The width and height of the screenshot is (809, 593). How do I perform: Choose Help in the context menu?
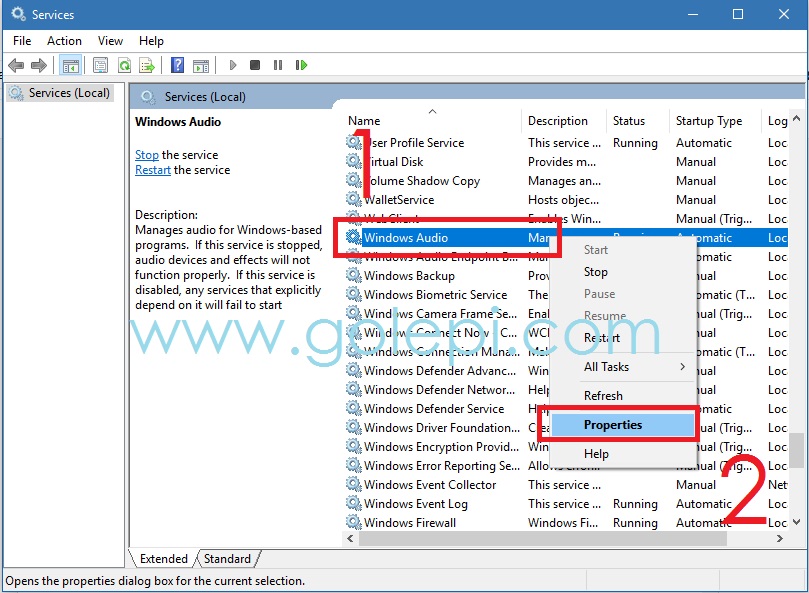coord(623,454)
